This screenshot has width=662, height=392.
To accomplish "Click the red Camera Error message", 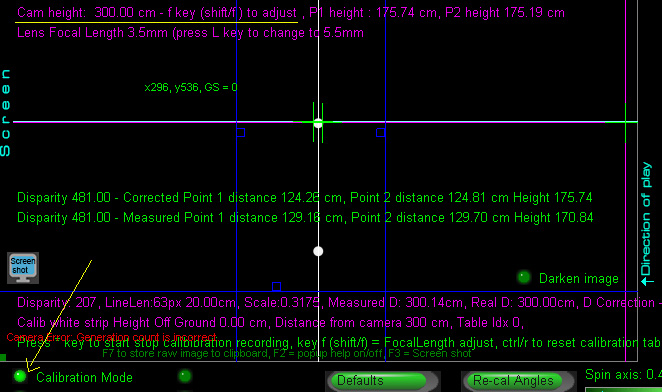I will click(x=111, y=337).
